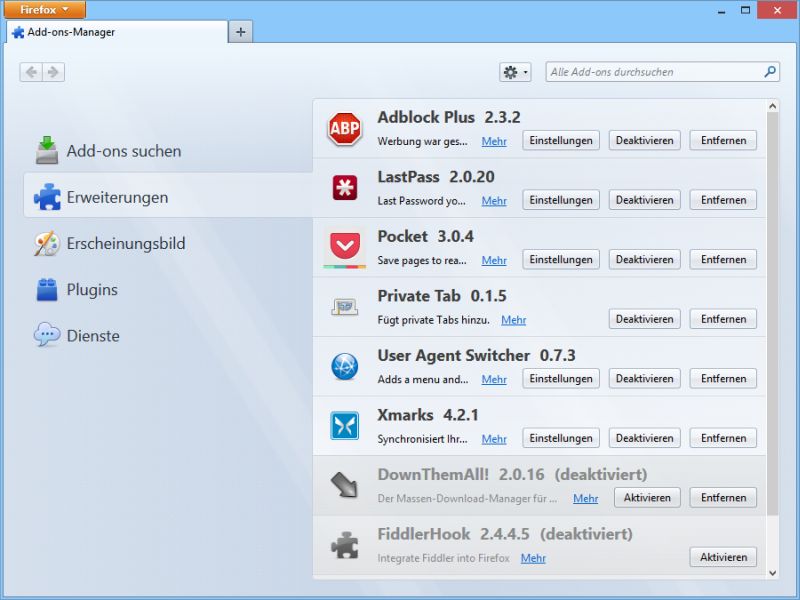
Task: Remove Adblock Plus with Entfernen
Action: 723,140
